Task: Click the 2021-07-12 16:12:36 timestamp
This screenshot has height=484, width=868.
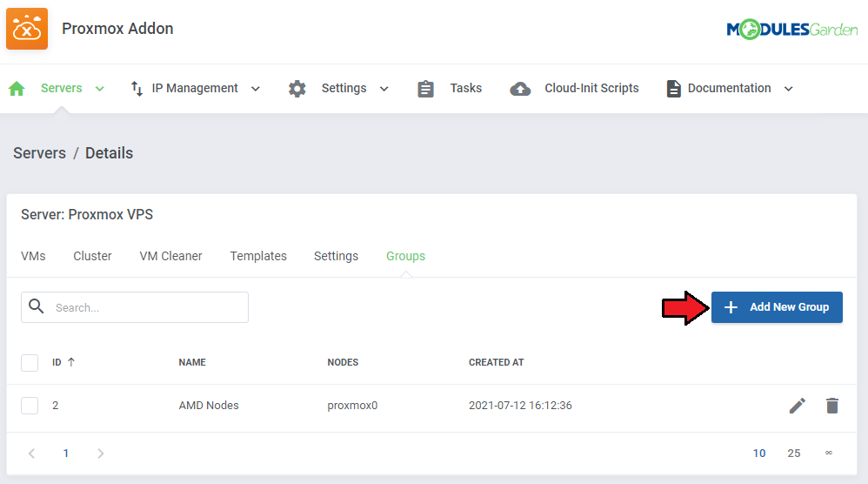Action: pos(520,406)
